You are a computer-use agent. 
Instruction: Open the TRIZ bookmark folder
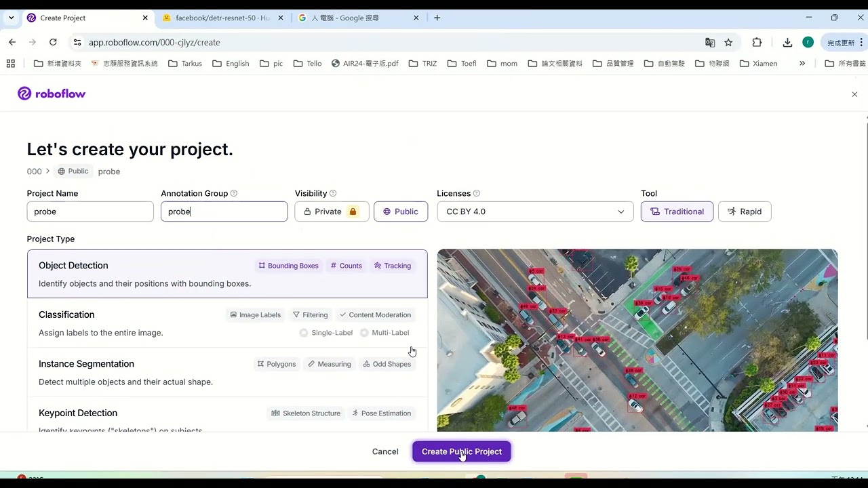[422, 63]
